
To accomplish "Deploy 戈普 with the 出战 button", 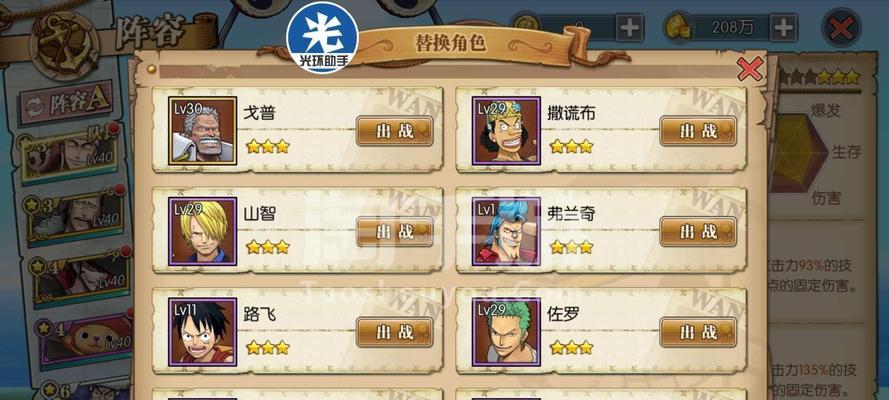I will 395,131.
